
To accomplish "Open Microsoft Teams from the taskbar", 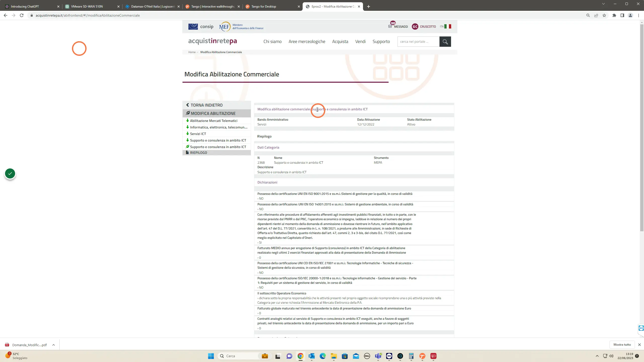I will point(378,356).
